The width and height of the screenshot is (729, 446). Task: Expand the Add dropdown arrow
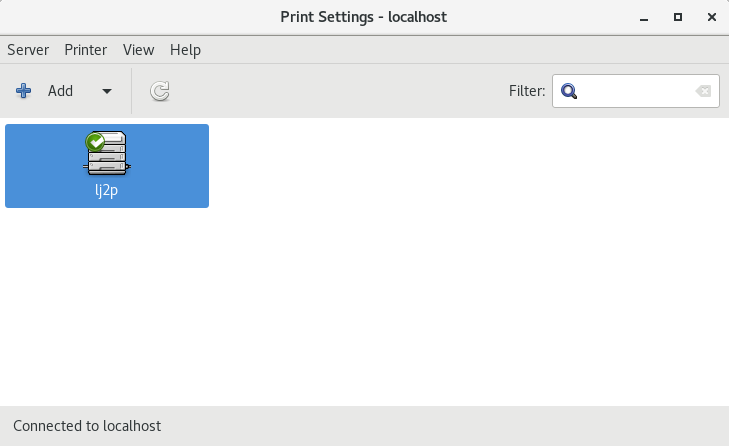pos(107,91)
